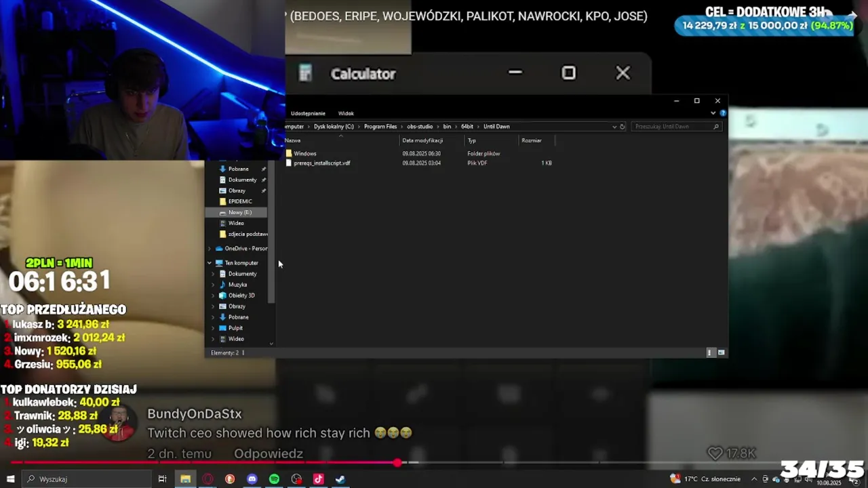Click the Muzyka music note icon

point(222,285)
